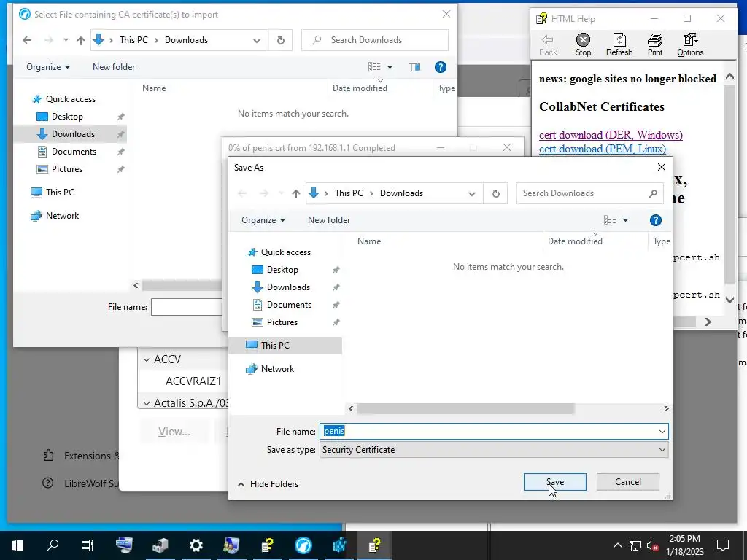Refresh Downloads in certificate import dialog
This screenshot has height=560, width=747.
coord(281,41)
